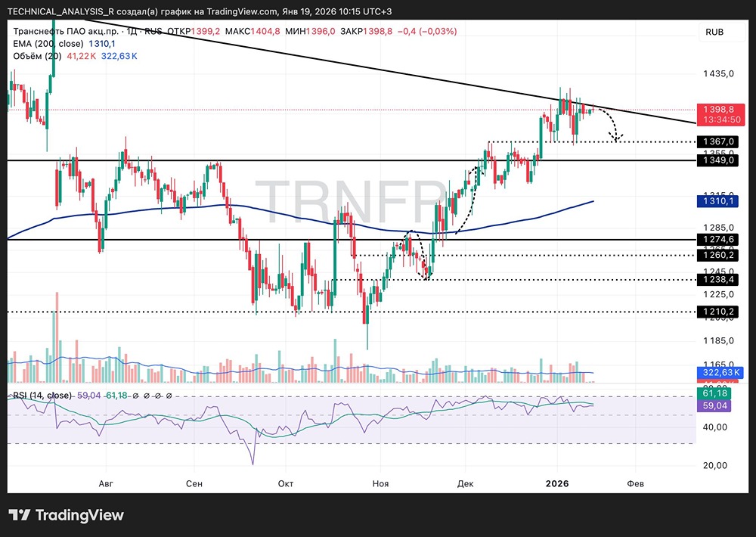756x537 pixels.
Task: Click the 40,00 RSI scale tick
Action: (x=715, y=427)
